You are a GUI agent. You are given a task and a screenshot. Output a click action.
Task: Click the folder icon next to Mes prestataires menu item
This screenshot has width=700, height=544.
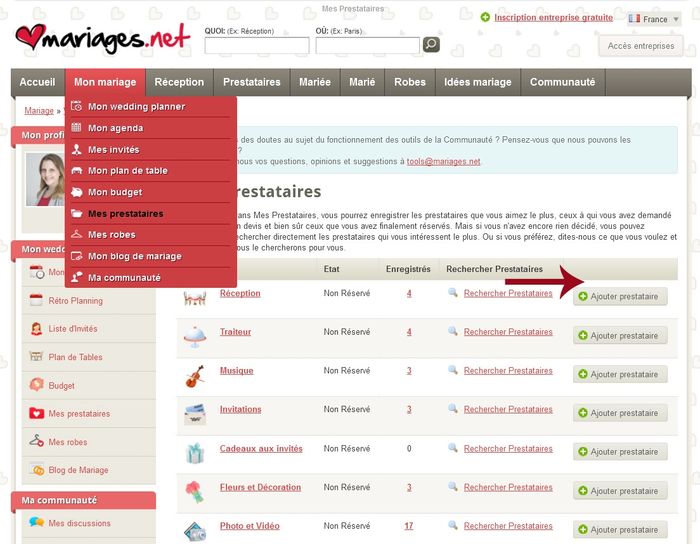pyautogui.click(x=77, y=213)
